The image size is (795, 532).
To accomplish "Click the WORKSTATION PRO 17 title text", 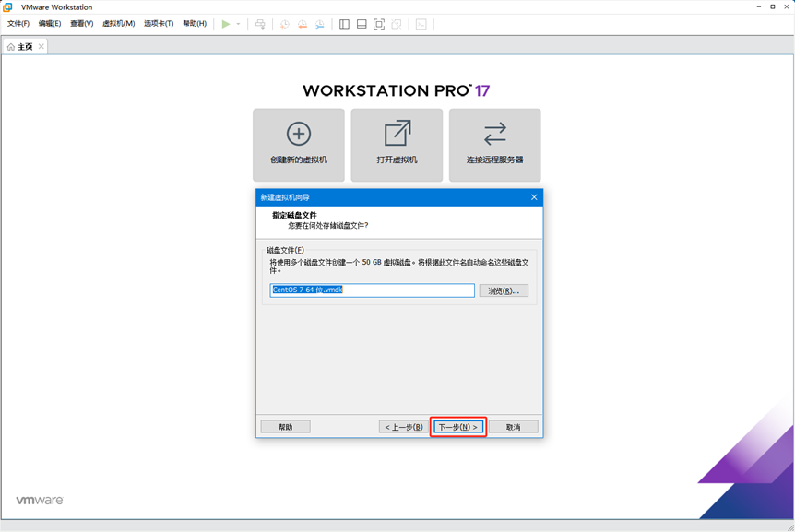I will click(x=397, y=90).
